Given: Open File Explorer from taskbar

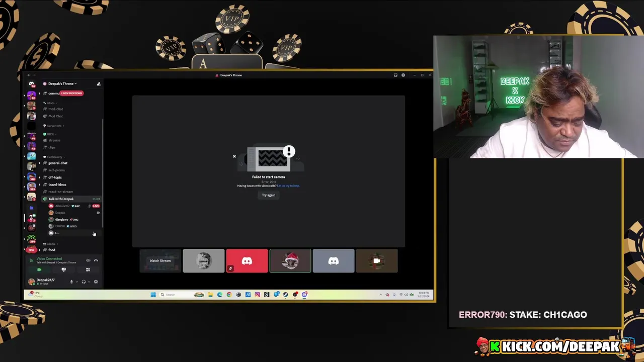Looking at the screenshot, I should pyautogui.click(x=210, y=295).
